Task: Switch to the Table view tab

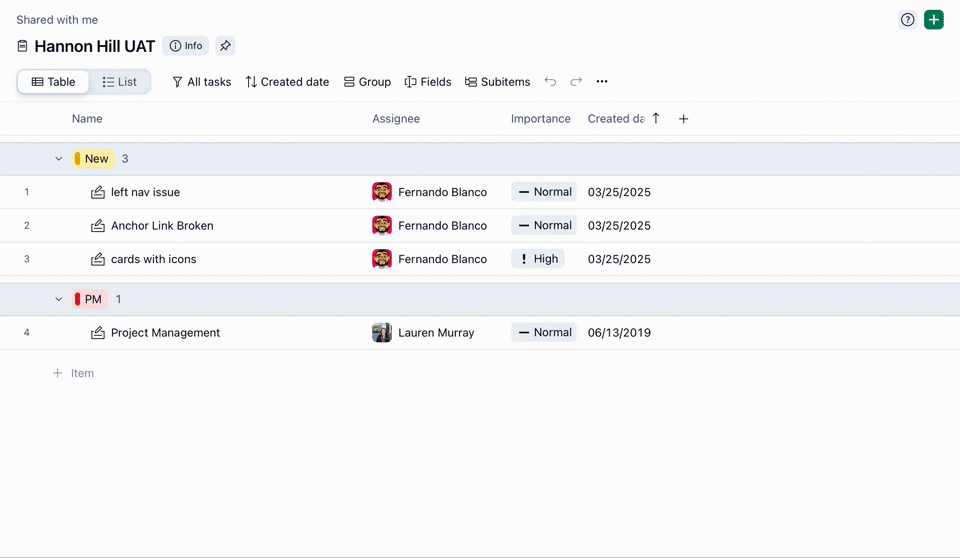Action: (x=53, y=82)
